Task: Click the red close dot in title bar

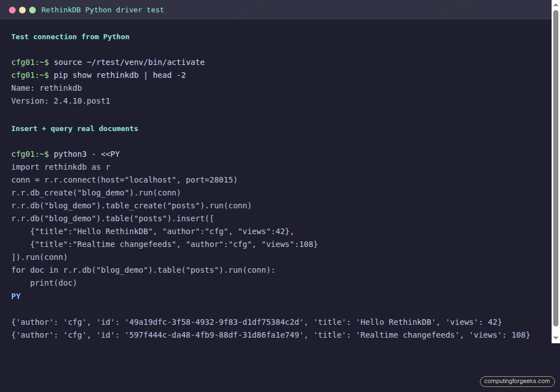Action: click(12, 10)
